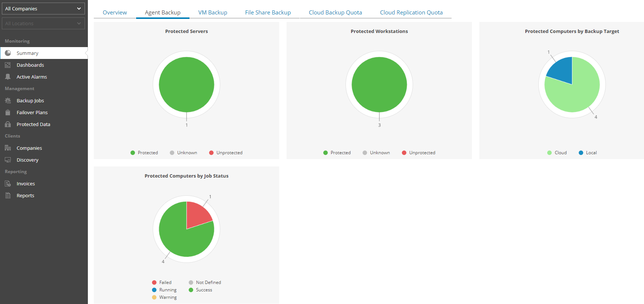This screenshot has height=304, width=644.
Task: Open the Cloud Backup Quota tab
Action: [336, 13]
